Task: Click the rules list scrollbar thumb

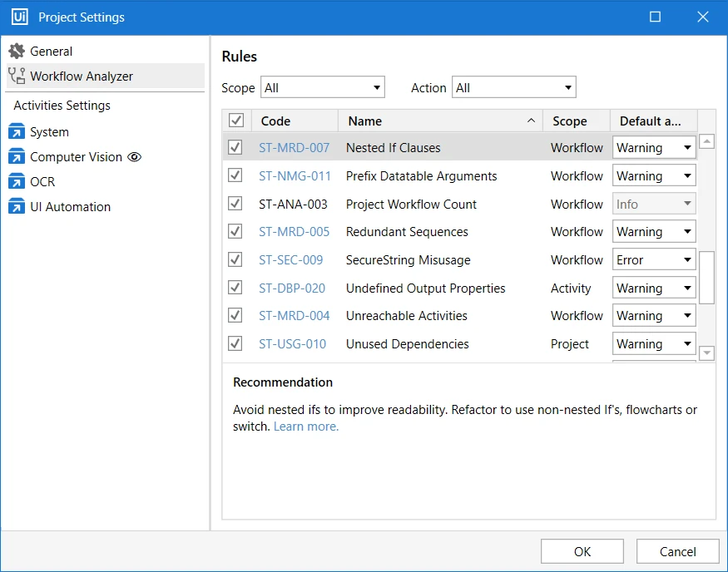Action: [706, 278]
